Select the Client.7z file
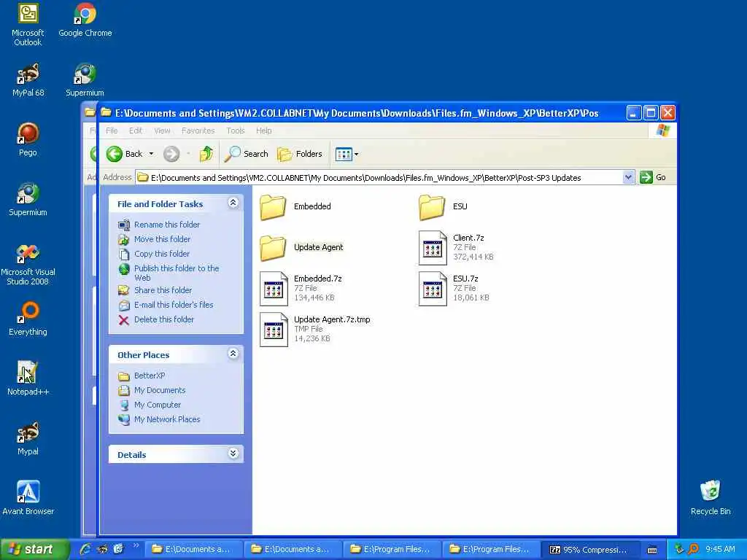This screenshot has height=560, width=747. [x=457, y=248]
